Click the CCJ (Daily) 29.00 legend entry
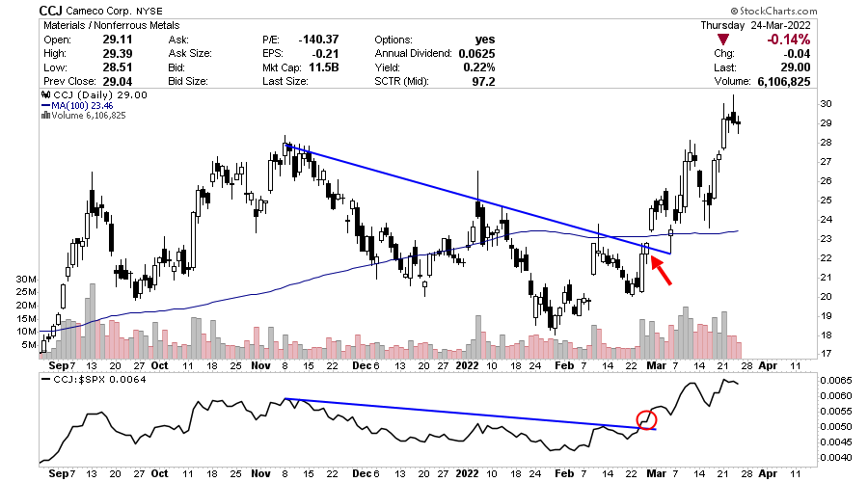 point(100,95)
